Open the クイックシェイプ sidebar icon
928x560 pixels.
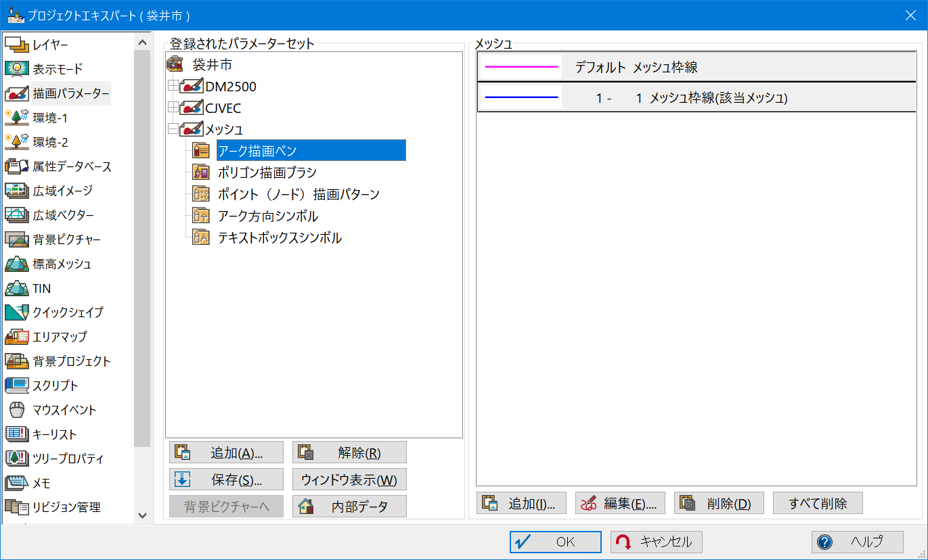(x=16, y=312)
